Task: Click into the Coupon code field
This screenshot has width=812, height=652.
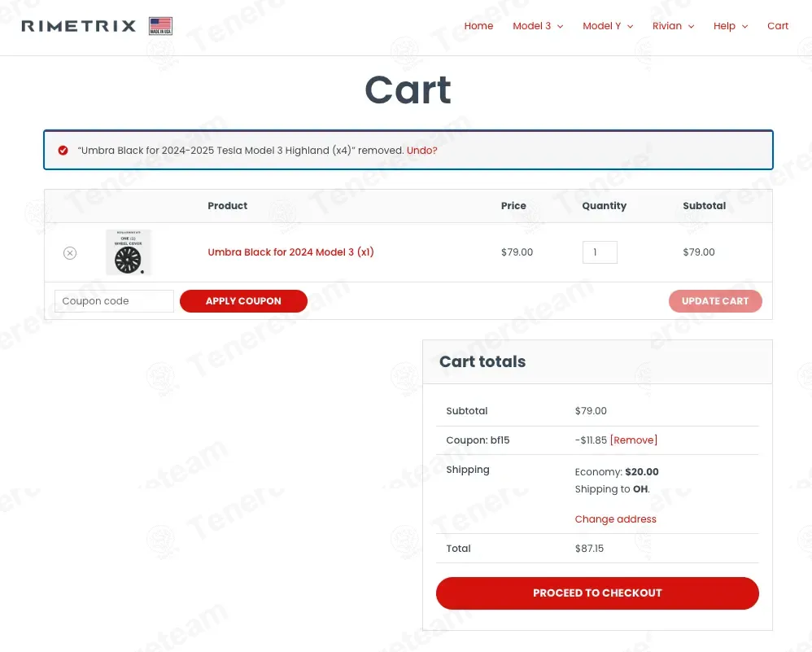Action: (114, 301)
